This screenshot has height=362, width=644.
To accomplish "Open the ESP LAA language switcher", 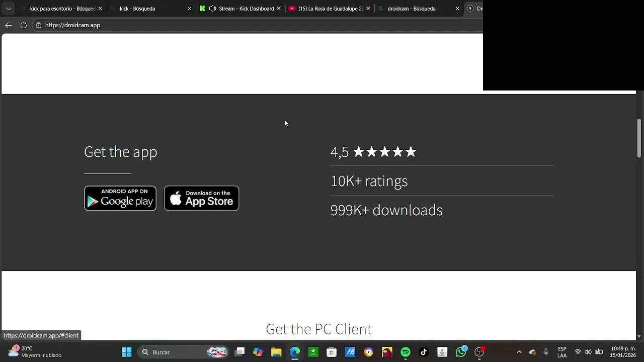I will (562, 352).
